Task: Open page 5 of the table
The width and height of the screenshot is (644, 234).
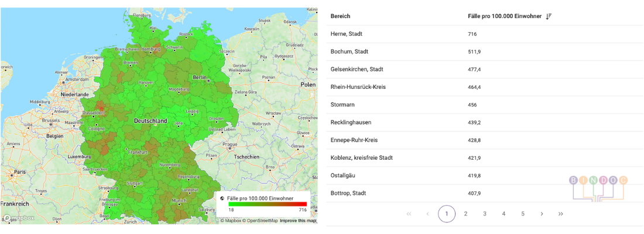Action: pyautogui.click(x=523, y=214)
